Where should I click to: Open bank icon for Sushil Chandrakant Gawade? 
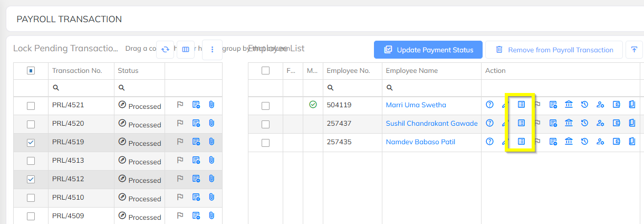(569, 123)
